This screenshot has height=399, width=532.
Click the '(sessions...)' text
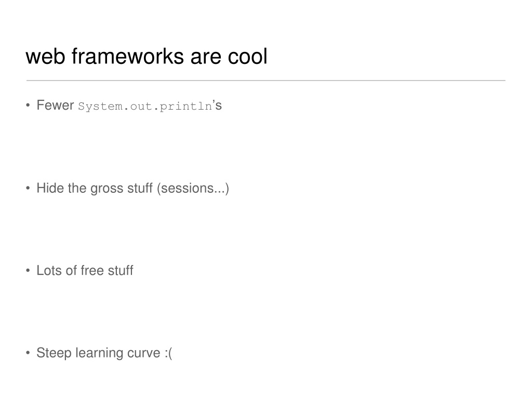tap(193, 188)
